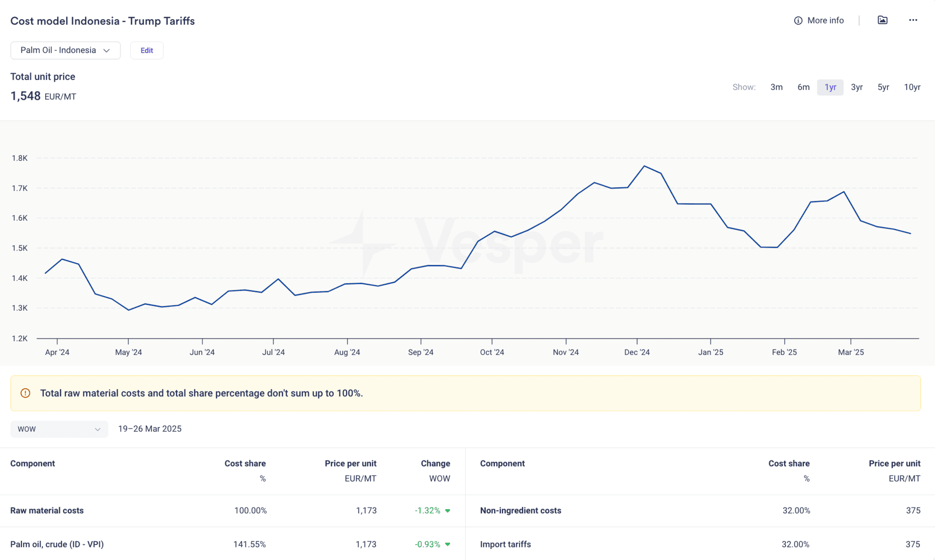Screen dimensions: 935x560
Task: Open the three-dots options menu
Action: point(913,20)
